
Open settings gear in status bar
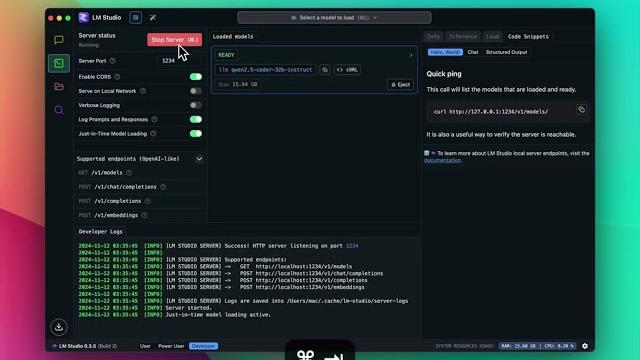[585, 346]
